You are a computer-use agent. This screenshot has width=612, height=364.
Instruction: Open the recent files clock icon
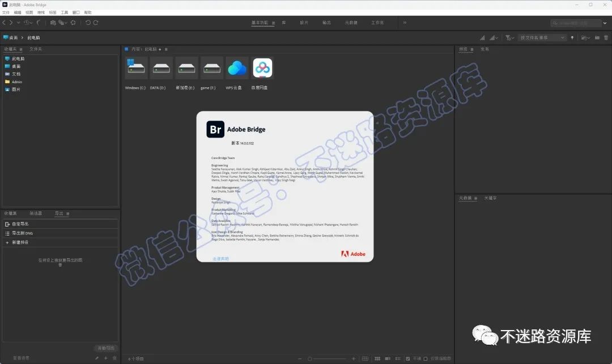[x=27, y=23]
